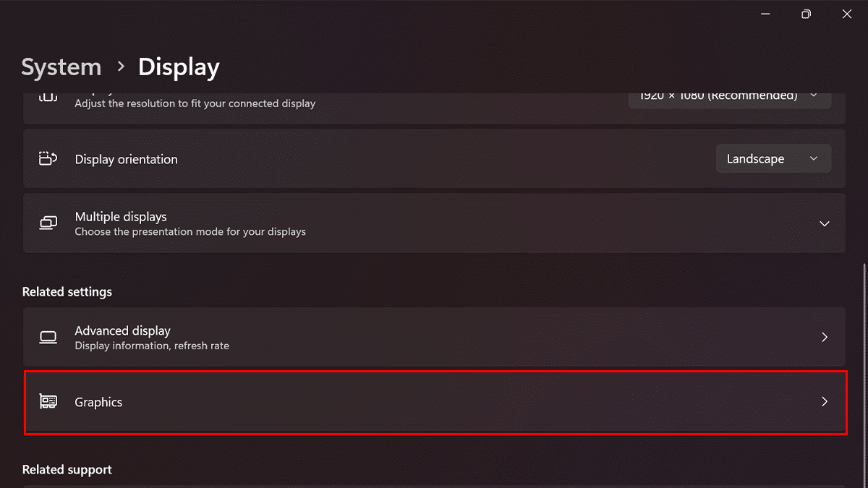Click the Display breadcrumb title

[179, 67]
